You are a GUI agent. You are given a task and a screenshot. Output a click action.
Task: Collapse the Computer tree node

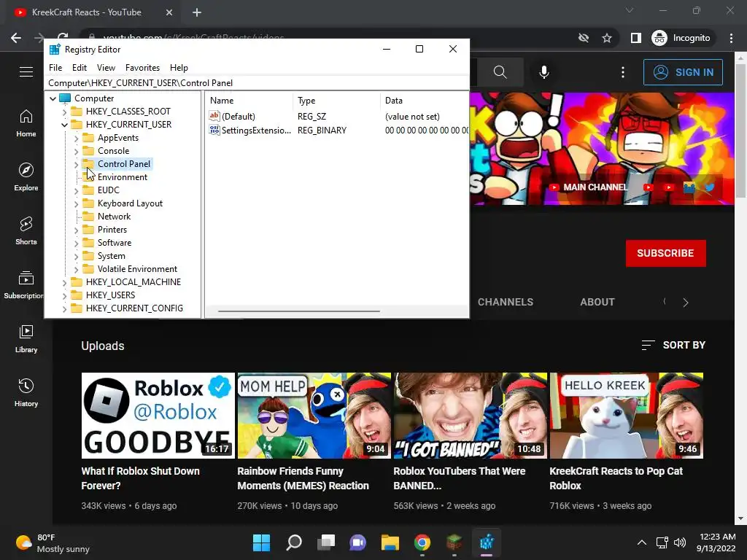pyautogui.click(x=53, y=98)
